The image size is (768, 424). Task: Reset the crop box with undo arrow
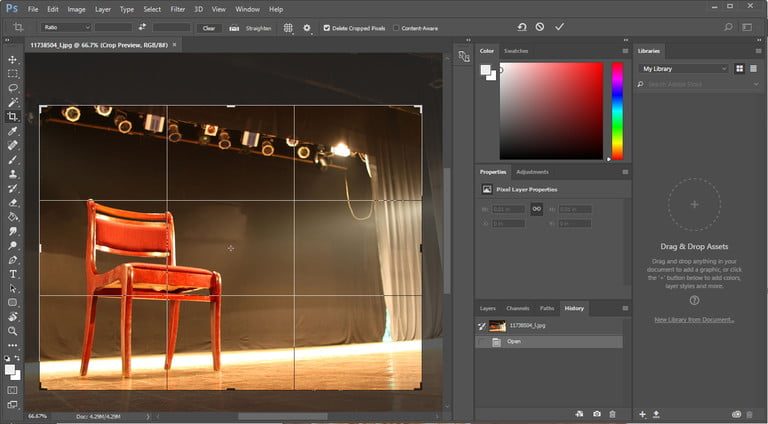[521, 27]
